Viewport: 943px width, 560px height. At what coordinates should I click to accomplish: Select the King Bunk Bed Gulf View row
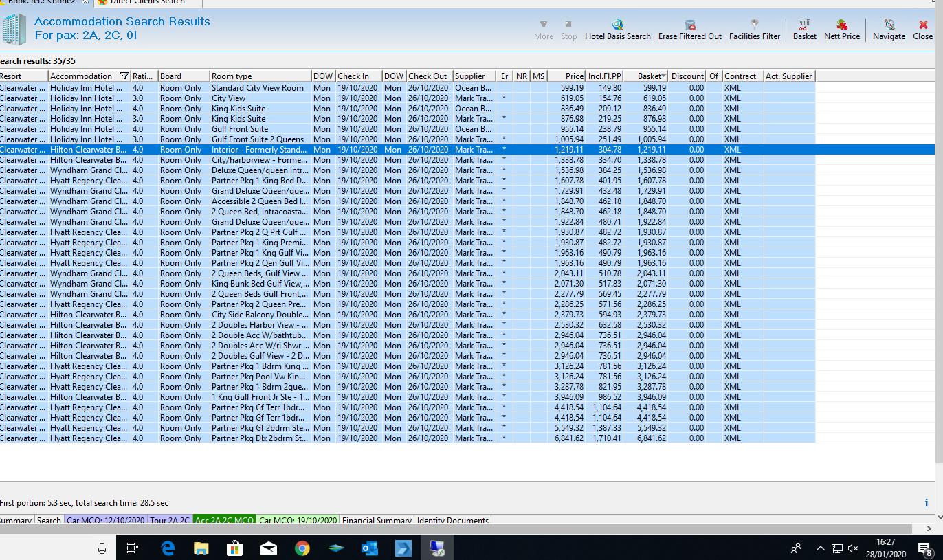[408, 284]
